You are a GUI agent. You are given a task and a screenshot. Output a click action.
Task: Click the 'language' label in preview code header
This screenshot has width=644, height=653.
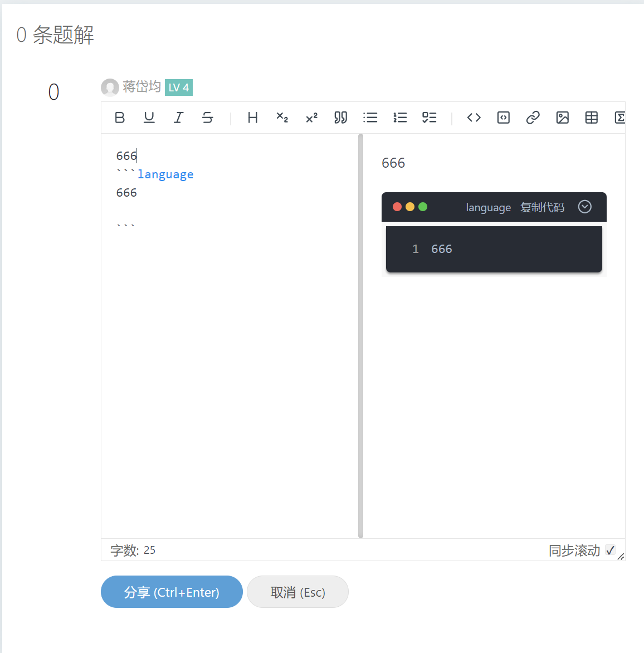tap(489, 207)
